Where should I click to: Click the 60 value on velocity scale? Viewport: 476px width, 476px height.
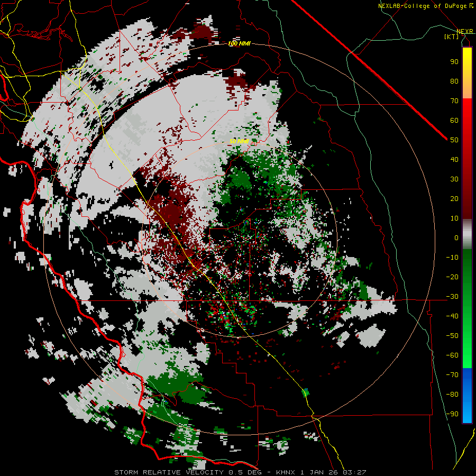coord(454,120)
